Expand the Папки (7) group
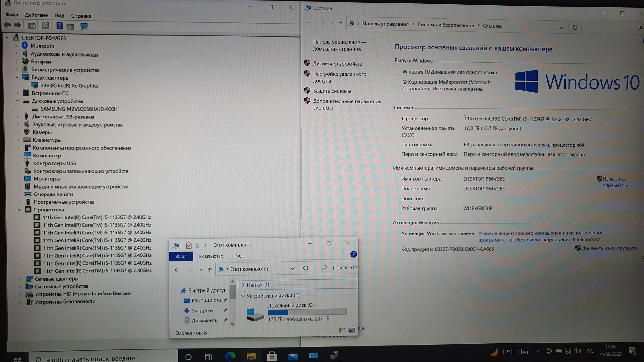 pyautogui.click(x=243, y=285)
